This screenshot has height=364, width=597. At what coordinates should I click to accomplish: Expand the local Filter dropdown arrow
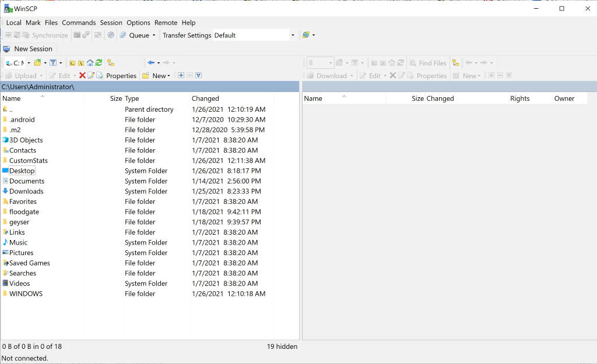tap(61, 63)
